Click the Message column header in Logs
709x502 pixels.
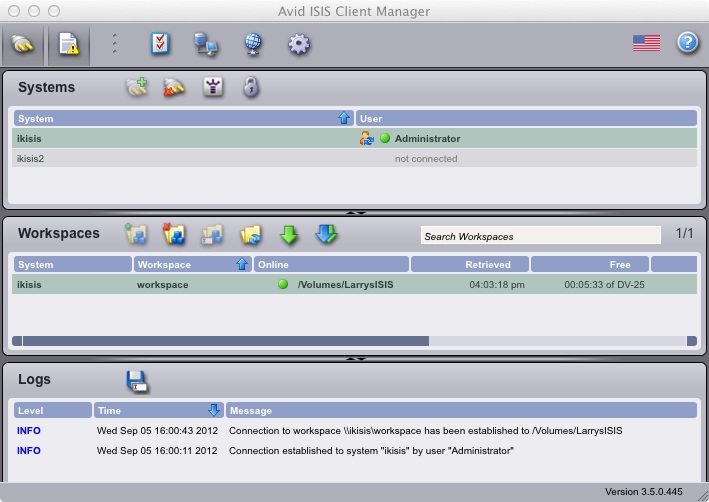tap(461, 411)
